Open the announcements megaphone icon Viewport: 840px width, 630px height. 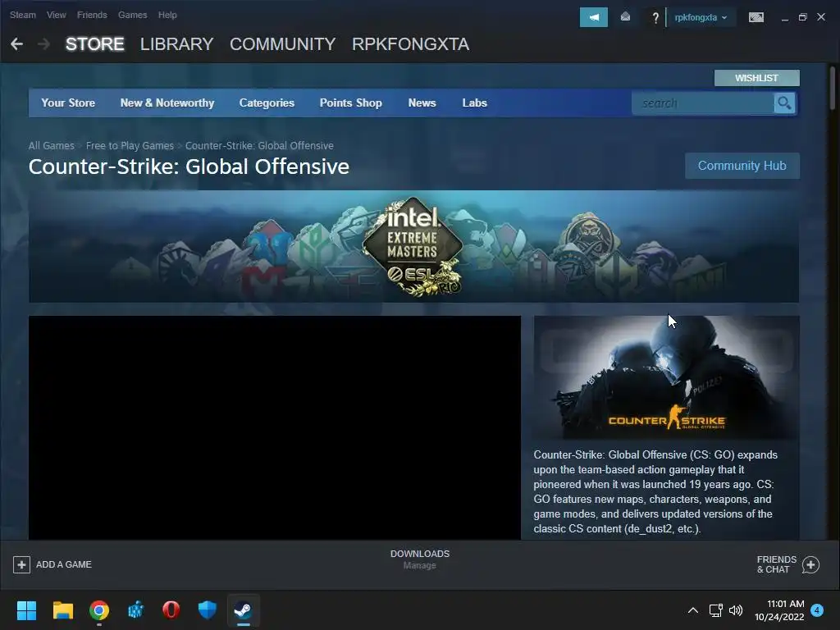tap(594, 17)
